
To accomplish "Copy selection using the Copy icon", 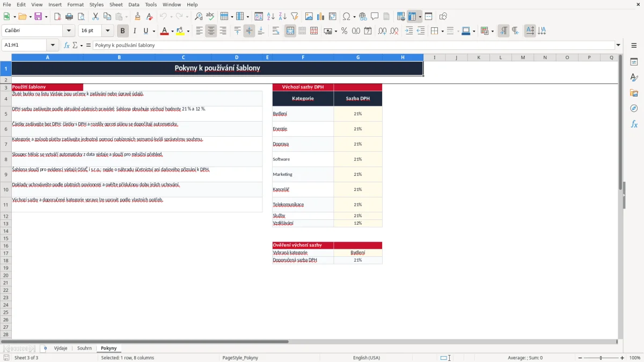I will [x=107, y=17].
